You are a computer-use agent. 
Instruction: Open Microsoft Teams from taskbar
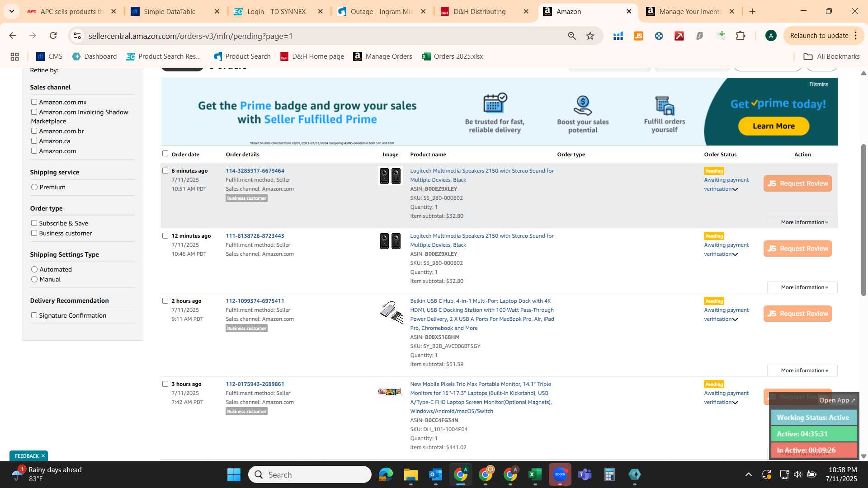pos(585,474)
